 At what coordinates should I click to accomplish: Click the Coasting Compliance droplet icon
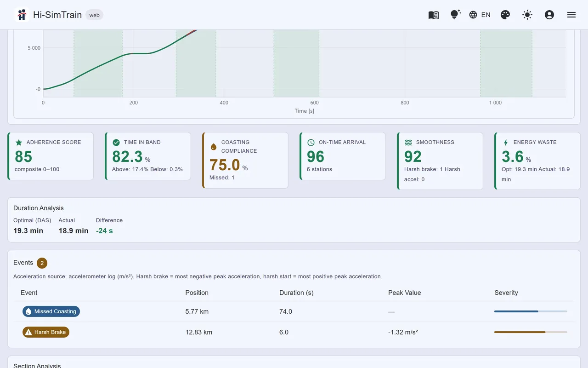pyautogui.click(x=214, y=147)
